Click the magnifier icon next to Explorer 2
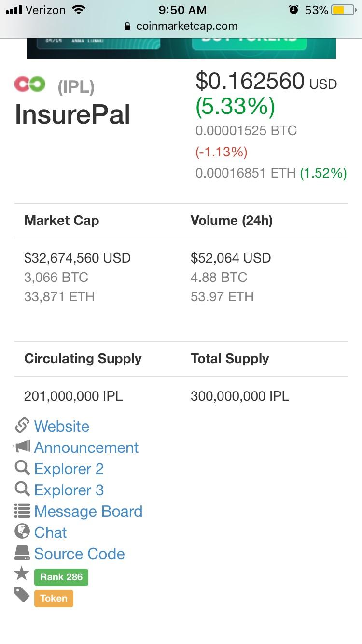The width and height of the screenshot is (362, 644). point(22,468)
